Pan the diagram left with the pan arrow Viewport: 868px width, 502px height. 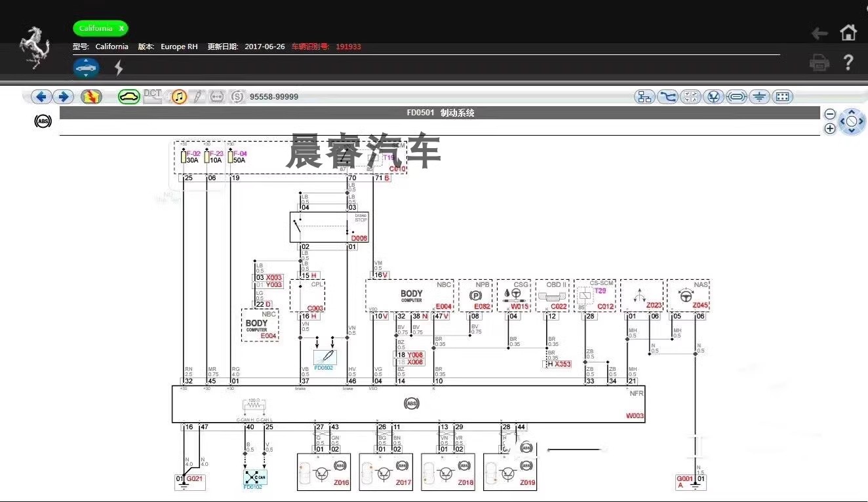pyautogui.click(x=842, y=122)
